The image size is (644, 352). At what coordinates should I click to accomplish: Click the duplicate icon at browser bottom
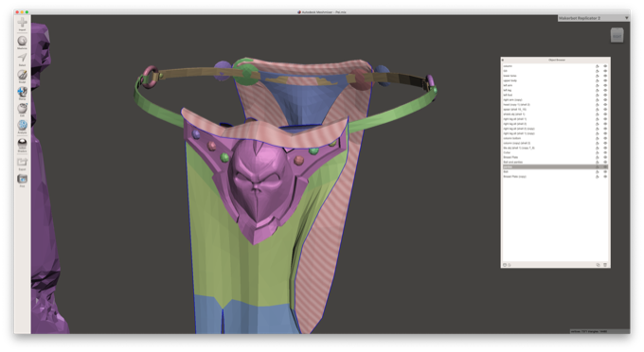(x=598, y=265)
